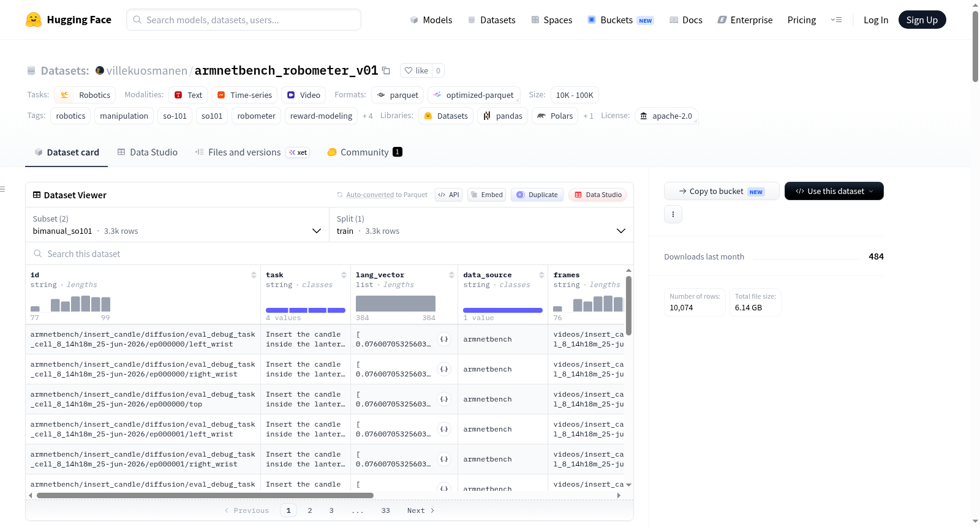The image size is (980, 527).
Task: Click the Datasets library tag
Action: (446, 116)
